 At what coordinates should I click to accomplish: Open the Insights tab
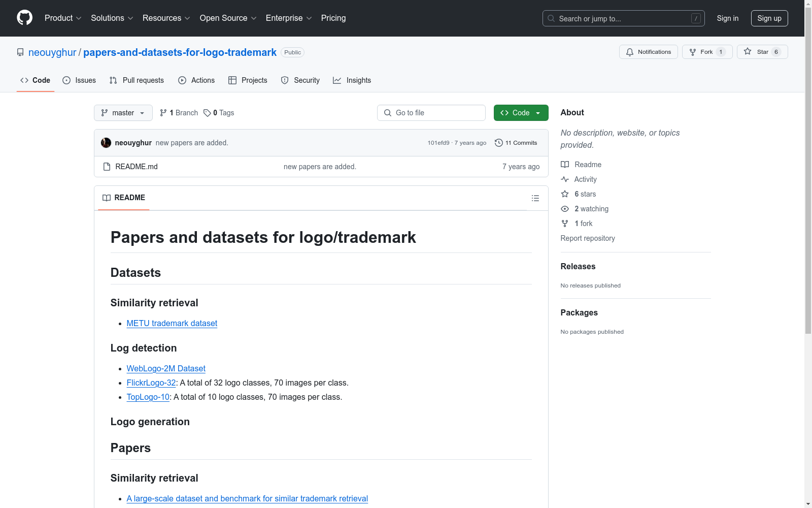352,80
